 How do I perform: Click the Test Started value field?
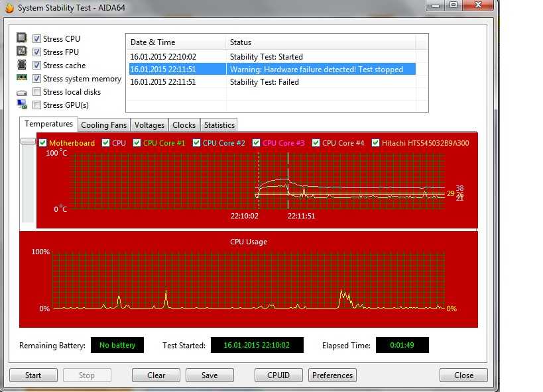[x=257, y=345]
